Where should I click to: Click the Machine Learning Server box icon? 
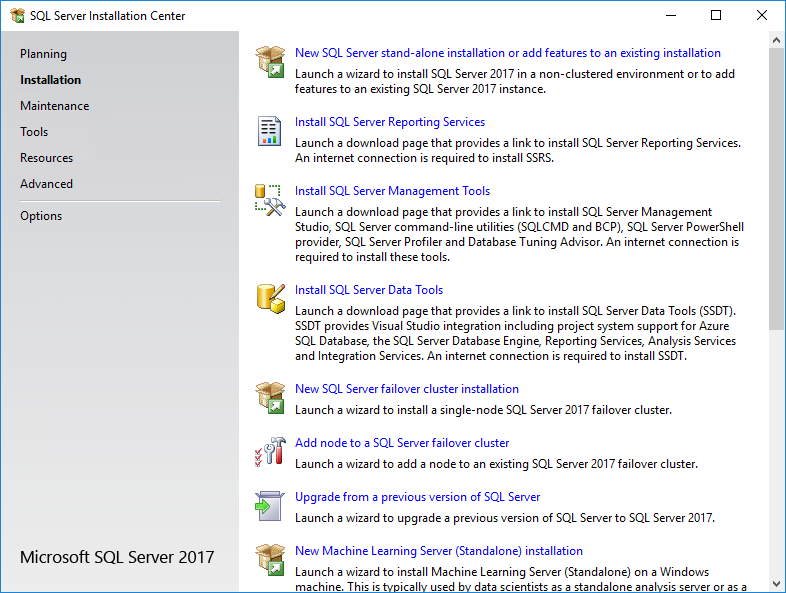pos(270,559)
